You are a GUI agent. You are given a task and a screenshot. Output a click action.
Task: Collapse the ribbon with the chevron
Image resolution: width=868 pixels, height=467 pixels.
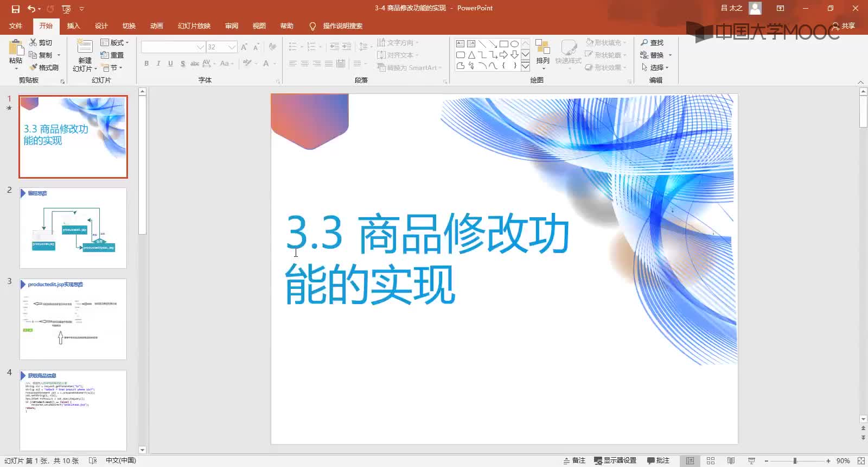point(860,81)
